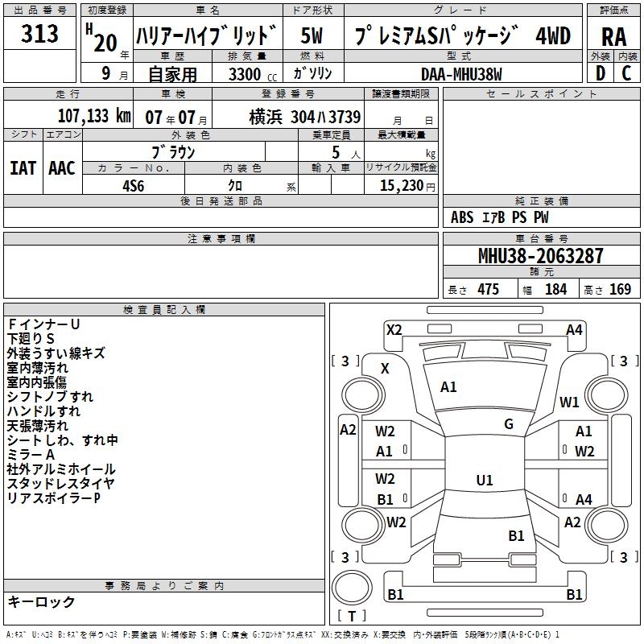
Task: Click the single X mark near the front wheel
Action: coord(385,368)
